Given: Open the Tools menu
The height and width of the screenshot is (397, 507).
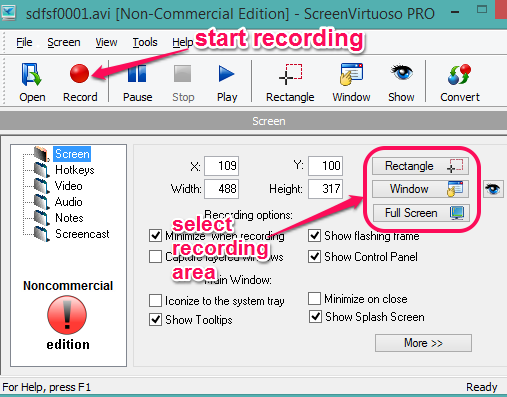Looking at the screenshot, I should pyautogui.click(x=145, y=42).
